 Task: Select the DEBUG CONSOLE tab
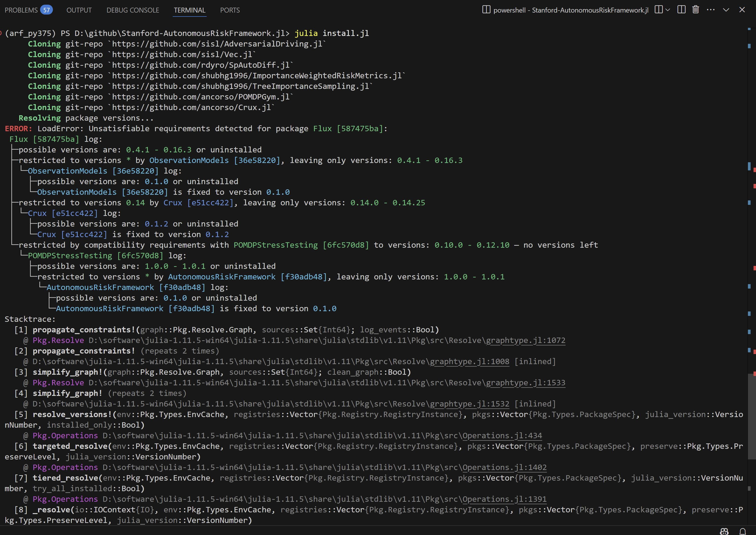coord(133,10)
